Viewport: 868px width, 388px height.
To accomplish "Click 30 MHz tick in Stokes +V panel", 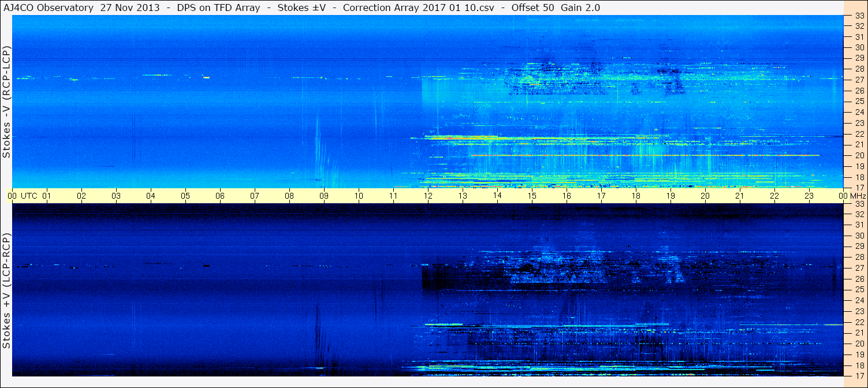I will [859, 236].
